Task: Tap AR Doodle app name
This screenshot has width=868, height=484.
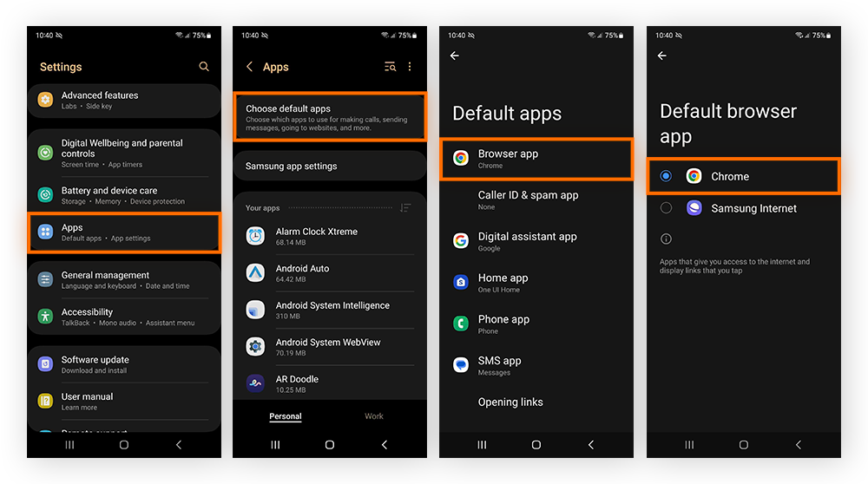Action: coord(297,379)
